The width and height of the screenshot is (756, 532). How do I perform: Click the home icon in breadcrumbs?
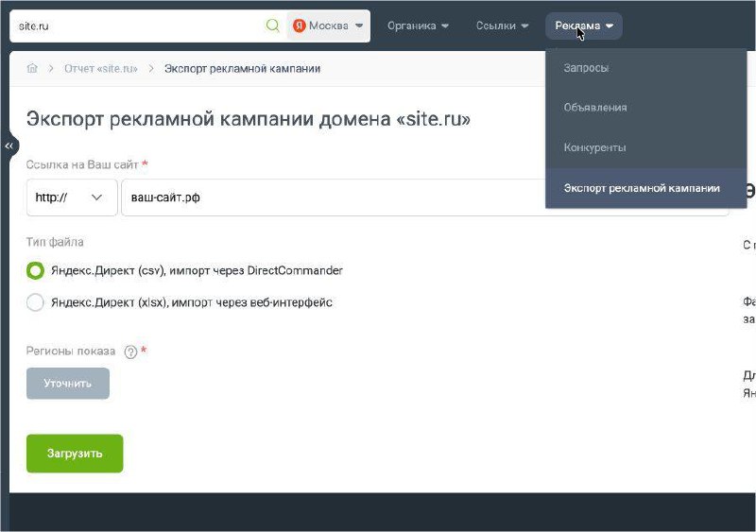point(32,69)
